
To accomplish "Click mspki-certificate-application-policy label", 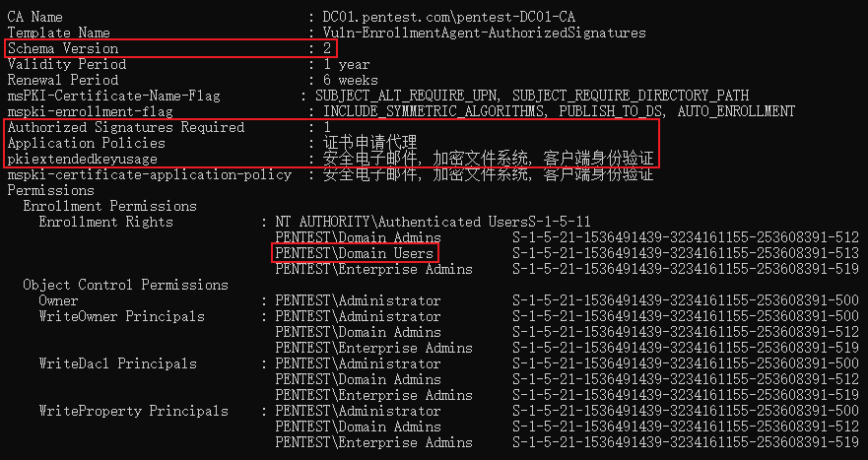I will 150,175.
